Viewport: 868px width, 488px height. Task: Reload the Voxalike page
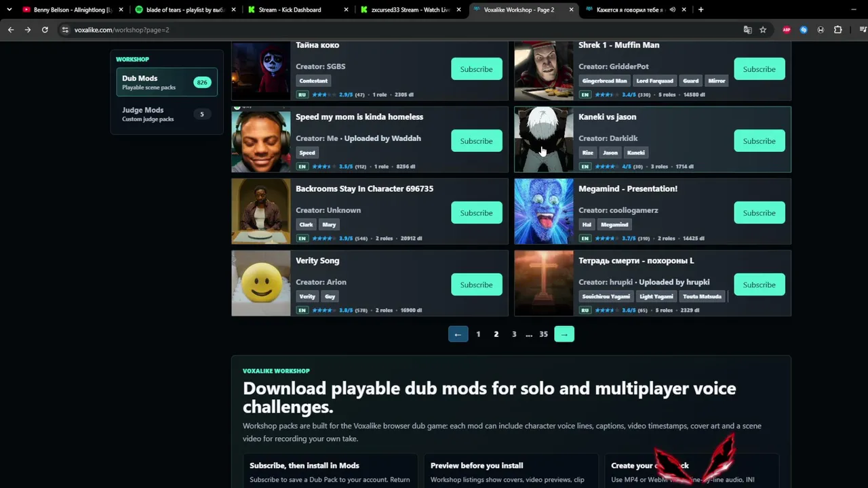pyautogui.click(x=45, y=30)
